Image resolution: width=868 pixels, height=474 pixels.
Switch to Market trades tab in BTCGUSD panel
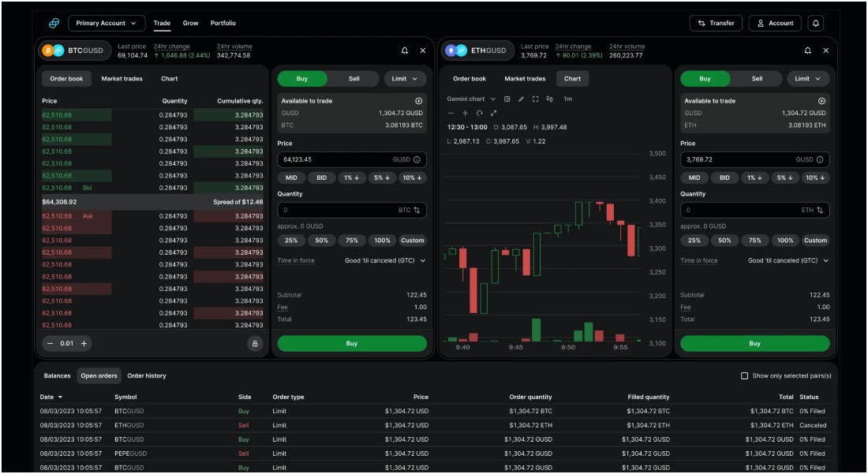[x=122, y=79]
